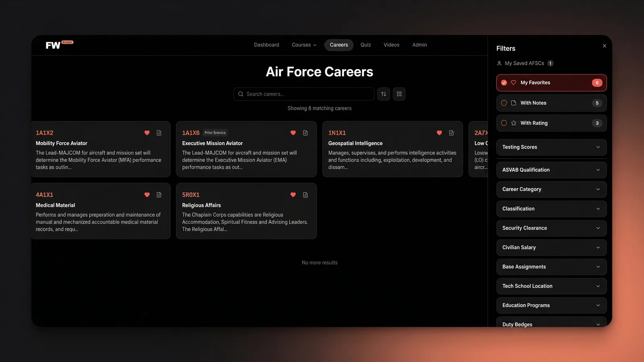Go to the Videos tab

click(x=391, y=45)
